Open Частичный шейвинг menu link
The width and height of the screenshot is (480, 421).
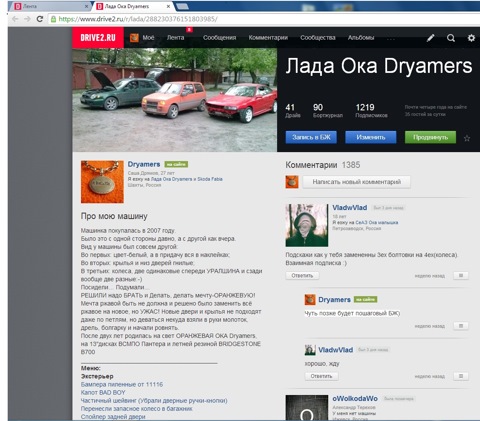point(154,400)
